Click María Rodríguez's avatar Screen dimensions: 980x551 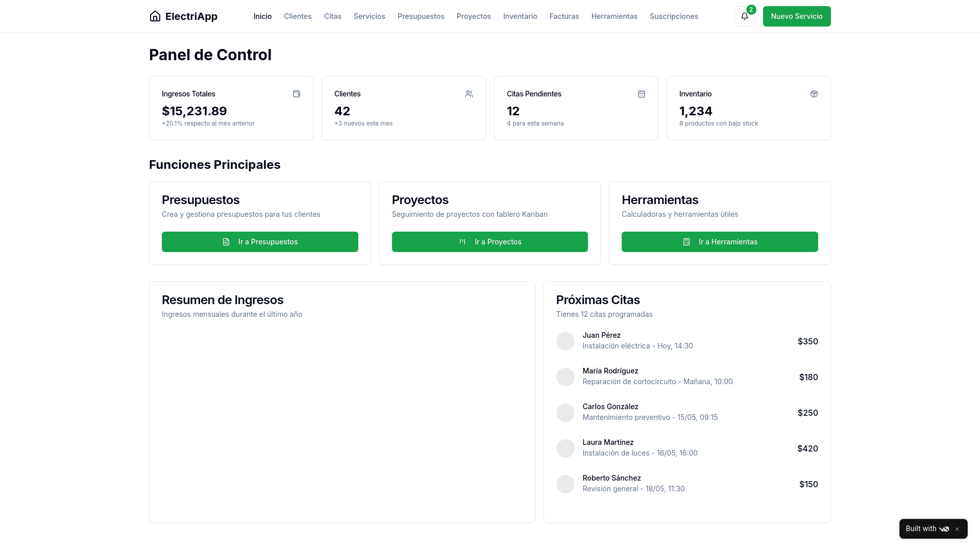coord(566,377)
